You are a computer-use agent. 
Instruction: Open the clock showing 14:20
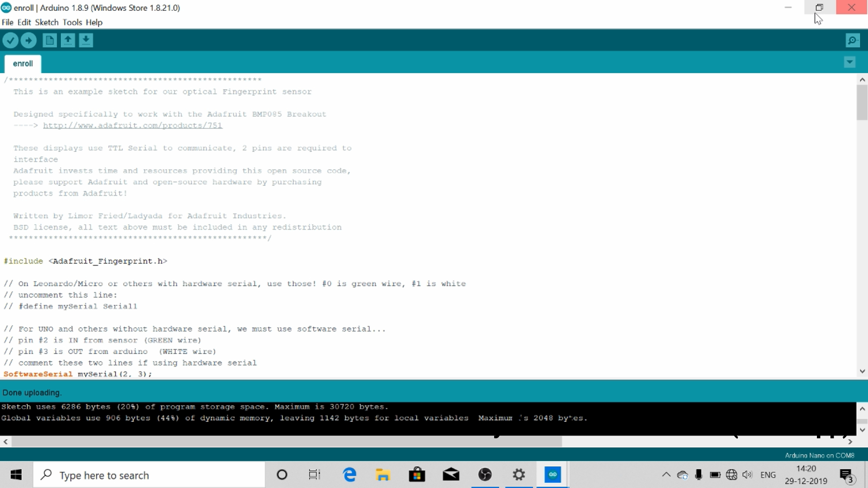click(806, 475)
